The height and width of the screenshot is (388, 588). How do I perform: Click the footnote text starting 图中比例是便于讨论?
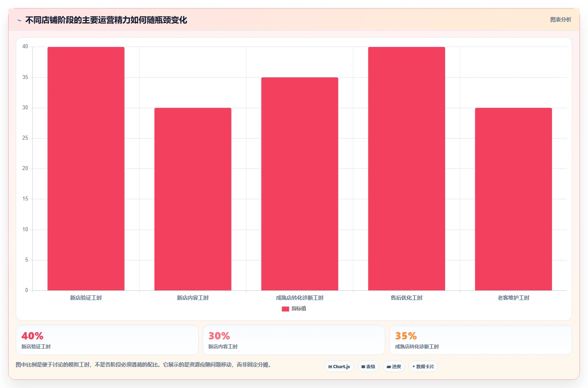(x=143, y=365)
